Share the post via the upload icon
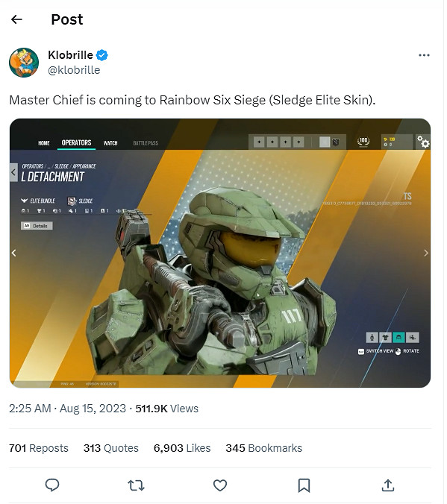Screen dimensions: 447x504 [388, 485]
